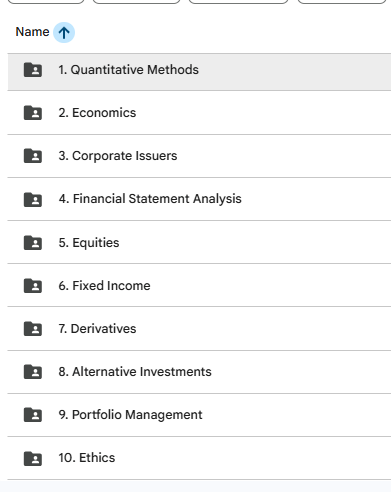Select the Quantitative Methods shared folder icon
Viewport: 391px width, 492px height.
(33, 70)
